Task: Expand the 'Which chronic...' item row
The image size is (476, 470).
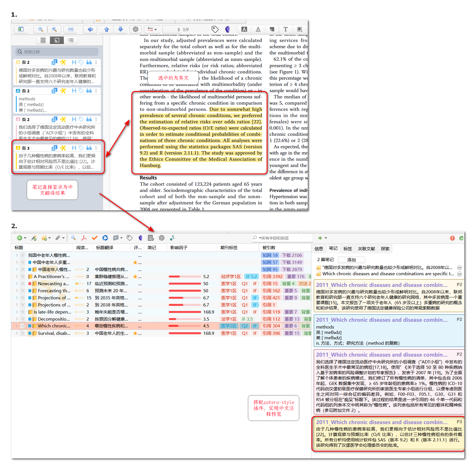Action: 17,326
